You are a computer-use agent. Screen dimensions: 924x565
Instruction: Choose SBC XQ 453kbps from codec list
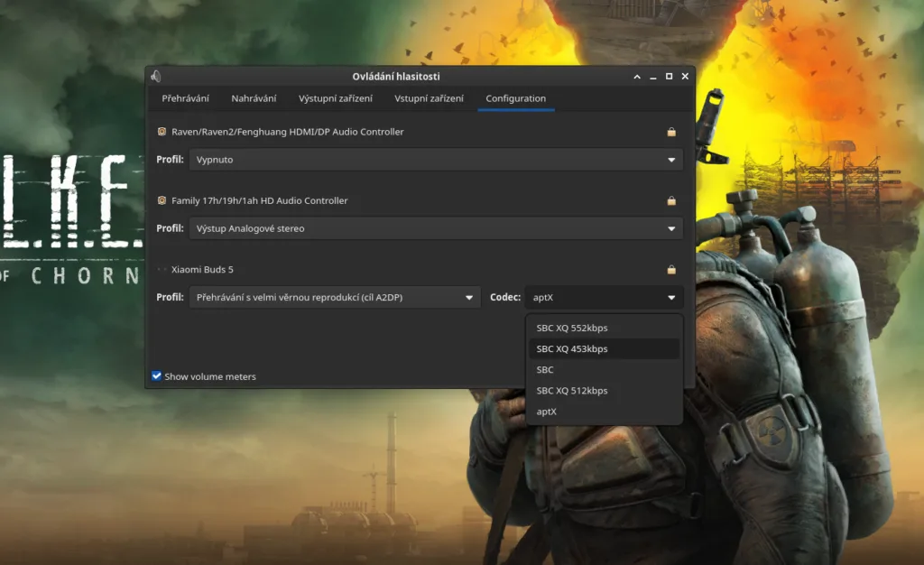(x=572, y=348)
